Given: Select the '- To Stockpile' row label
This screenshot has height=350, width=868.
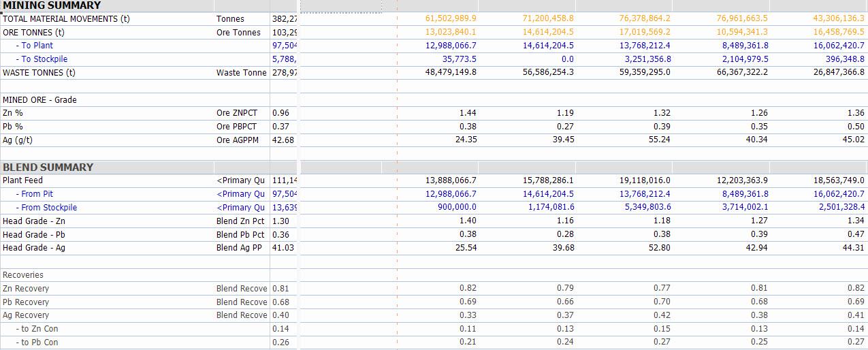Looking at the screenshot, I should coord(42,59).
